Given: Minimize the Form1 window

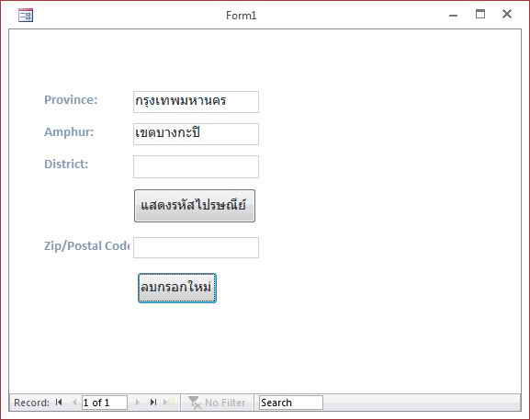Looking at the screenshot, I should 453,16.
